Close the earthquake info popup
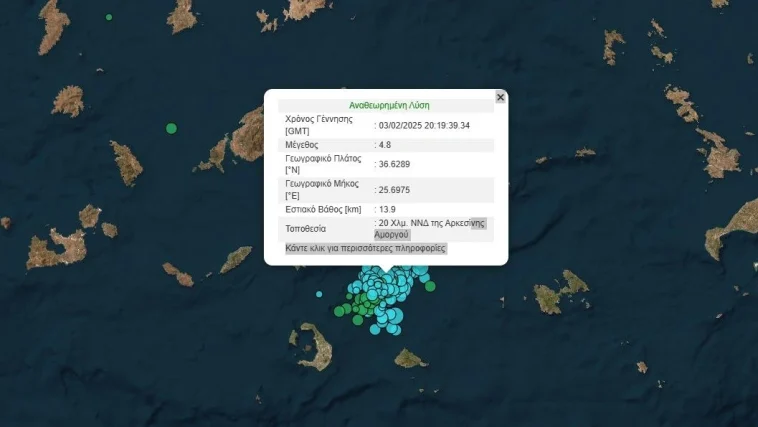 500,97
